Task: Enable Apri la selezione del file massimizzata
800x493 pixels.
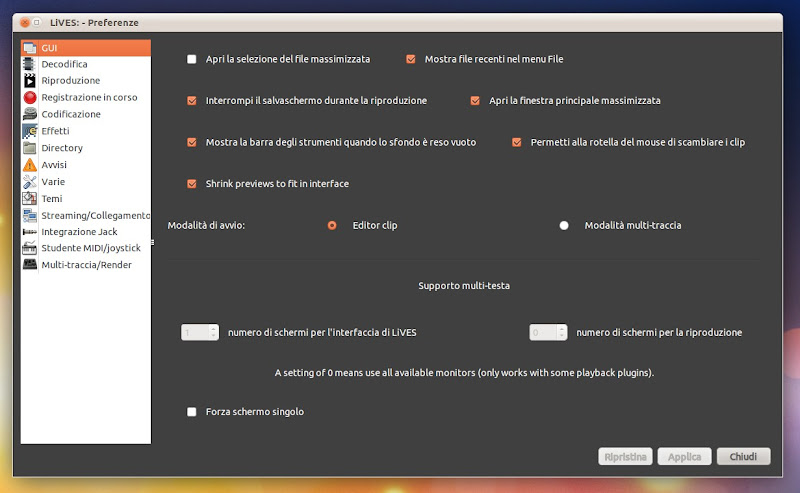Action: [x=192, y=59]
